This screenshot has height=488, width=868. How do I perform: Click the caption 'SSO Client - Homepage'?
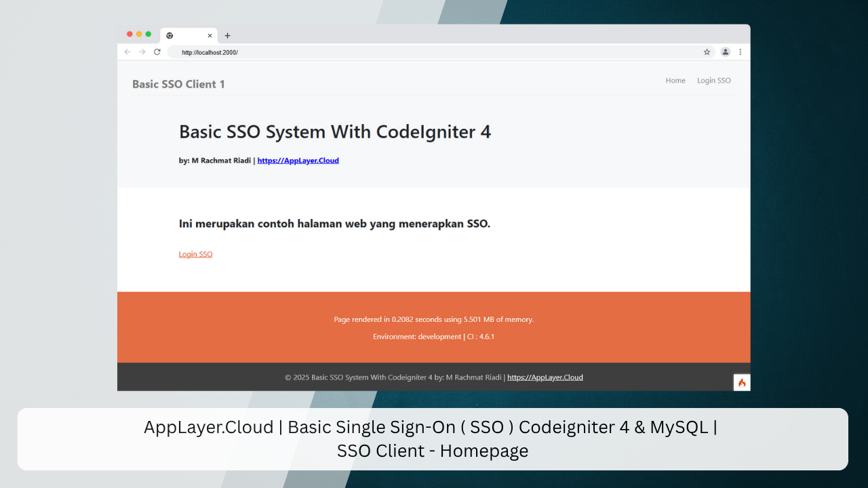click(x=433, y=451)
